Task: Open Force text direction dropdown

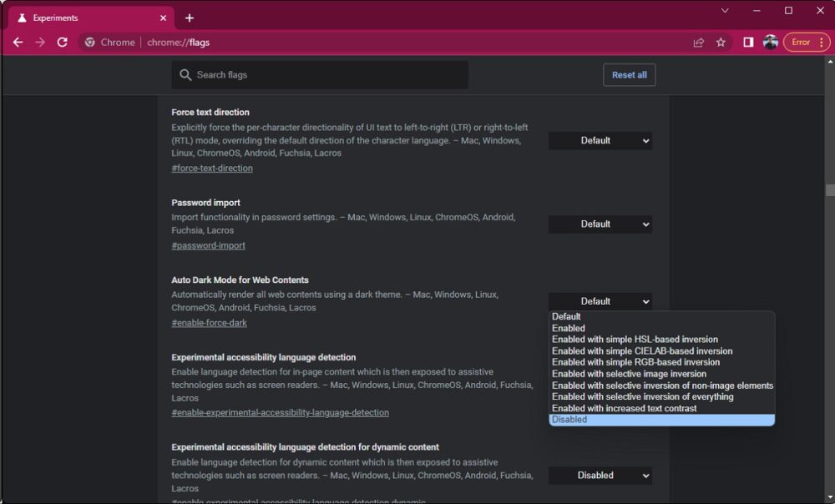Action: (x=600, y=141)
